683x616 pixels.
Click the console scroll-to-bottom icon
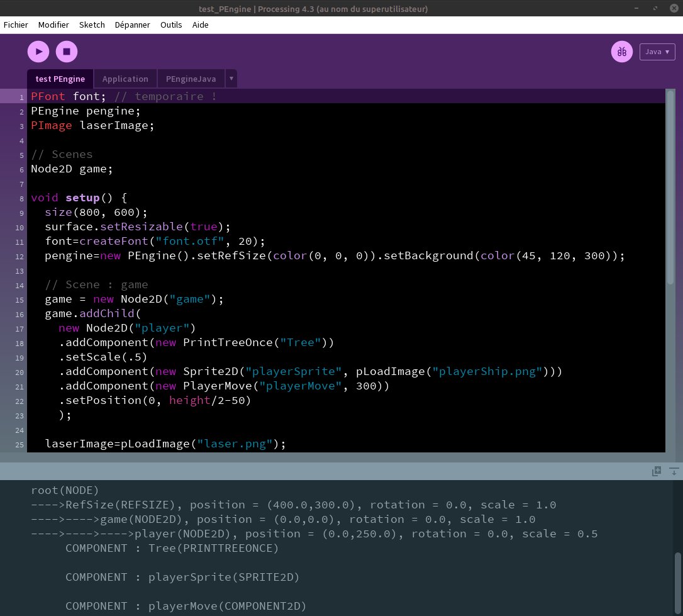point(674,471)
